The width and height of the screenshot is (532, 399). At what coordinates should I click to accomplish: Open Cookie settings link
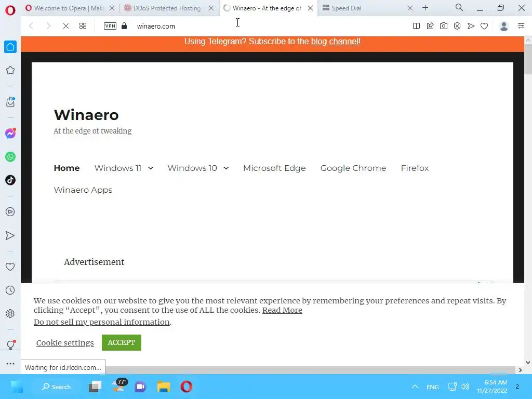(x=65, y=343)
